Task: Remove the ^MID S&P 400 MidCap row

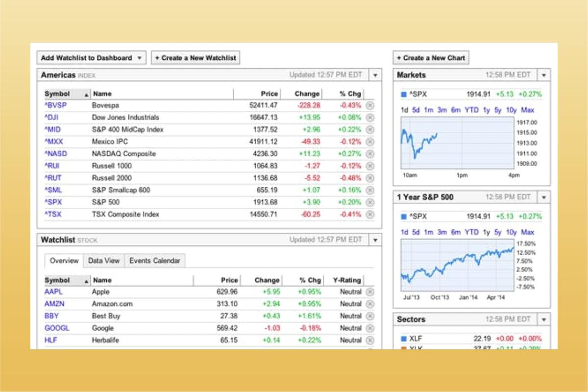Action: 370,129
